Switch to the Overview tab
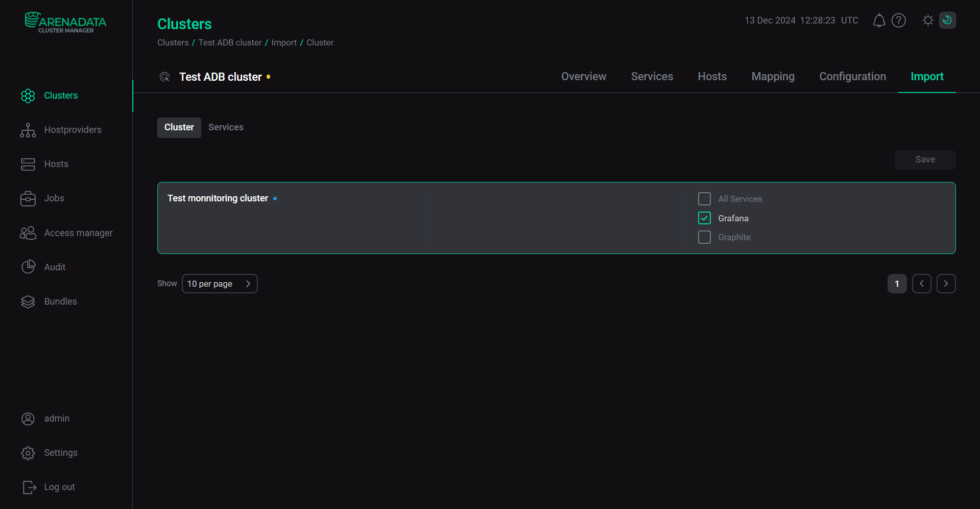Image resolution: width=980 pixels, height=509 pixels. click(x=584, y=77)
